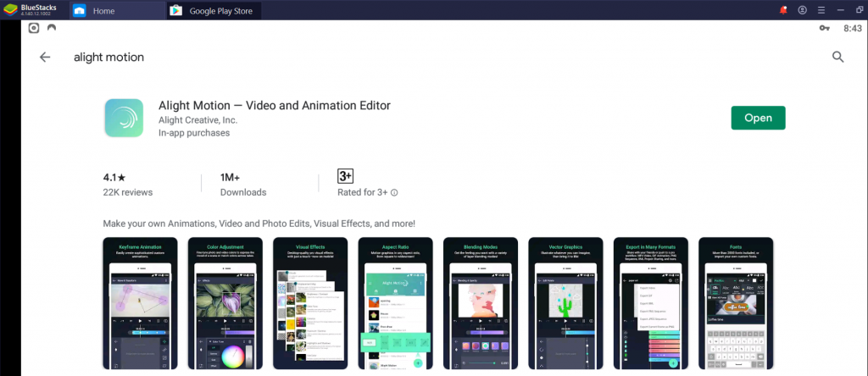Screen dimensions: 868x376
Task: Click the Rated for 3+ label
Action: point(363,192)
